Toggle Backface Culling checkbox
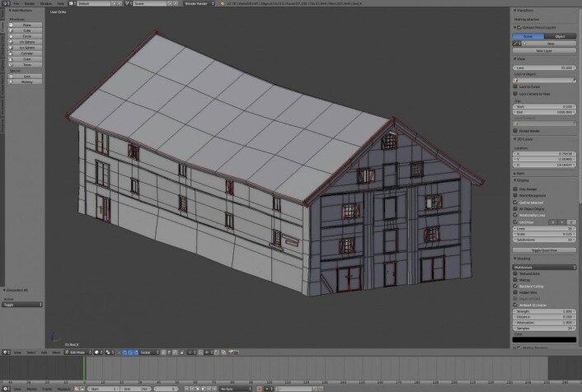582x392 pixels. tap(515, 286)
